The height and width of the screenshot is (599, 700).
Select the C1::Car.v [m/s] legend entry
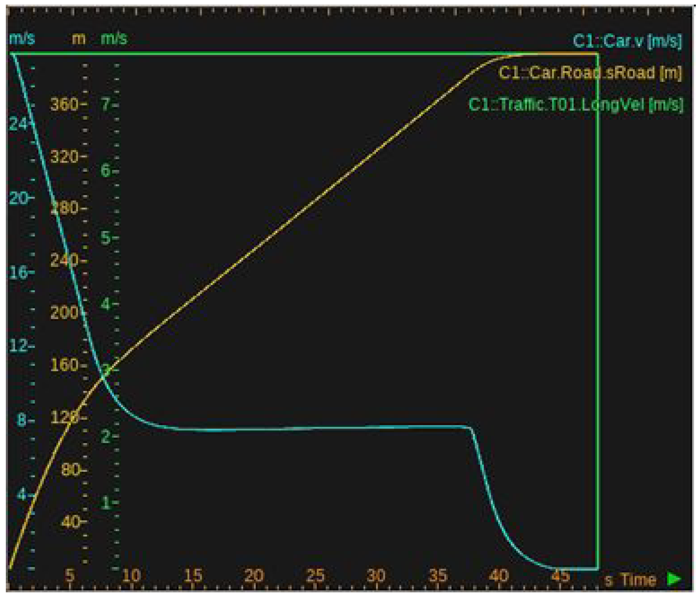tap(627, 41)
